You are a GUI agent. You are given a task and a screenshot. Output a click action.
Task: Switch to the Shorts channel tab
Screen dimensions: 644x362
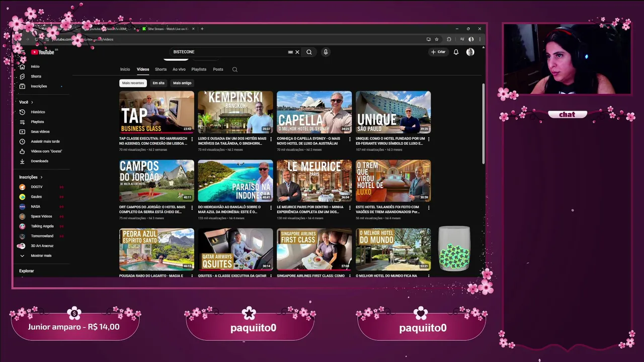160,69
